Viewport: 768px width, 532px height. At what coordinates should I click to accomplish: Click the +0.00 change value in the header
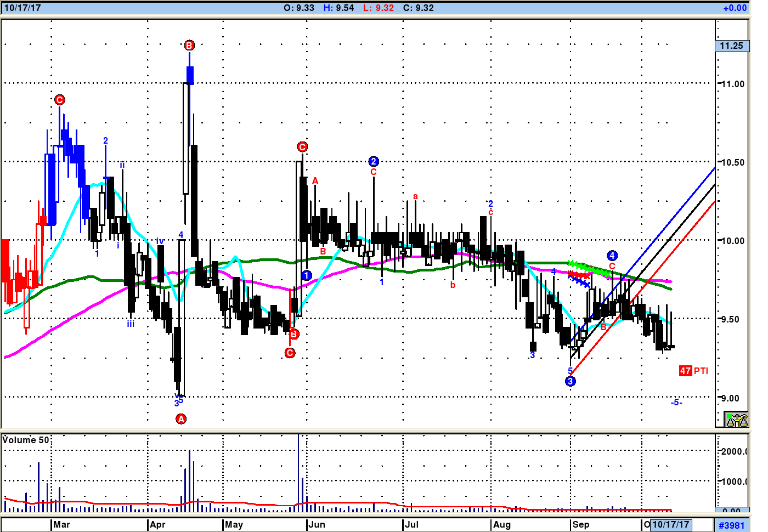coord(735,8)
